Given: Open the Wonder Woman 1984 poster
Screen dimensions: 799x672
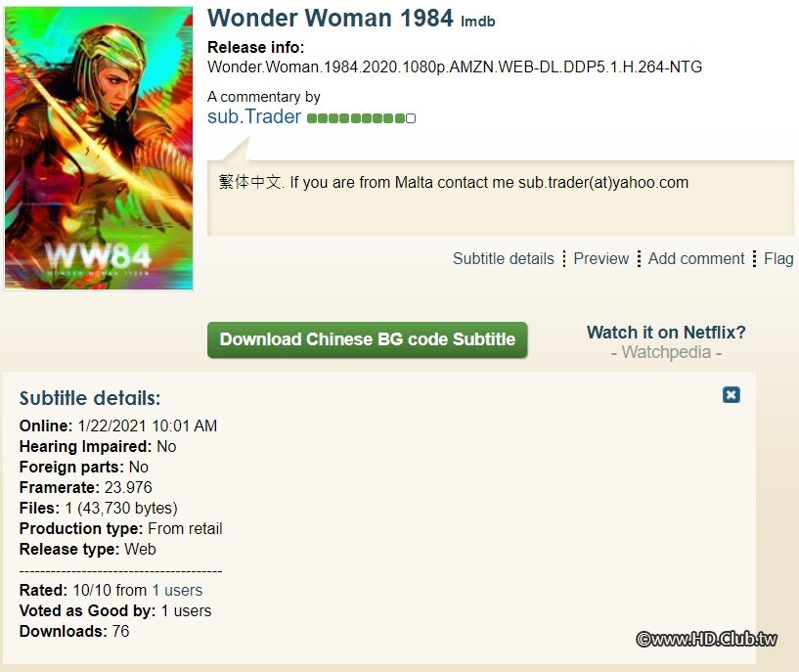Looking at the screenshot, I should [99, 149].
